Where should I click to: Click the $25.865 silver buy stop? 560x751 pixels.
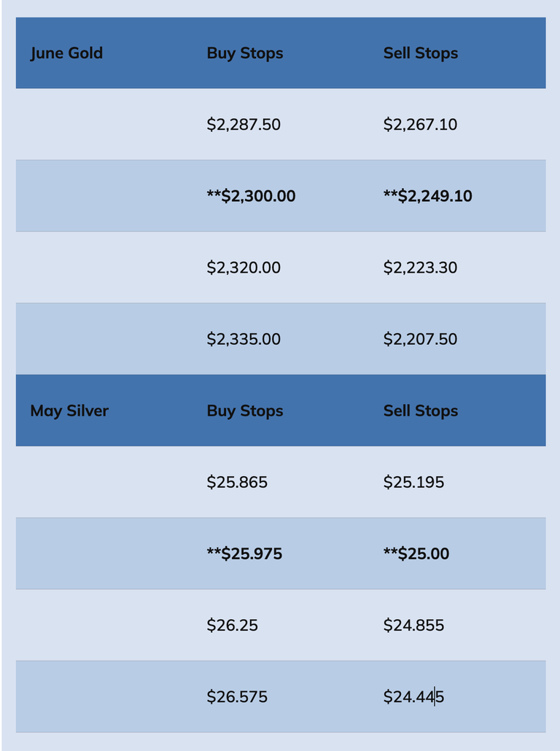(x=237, y=482)
